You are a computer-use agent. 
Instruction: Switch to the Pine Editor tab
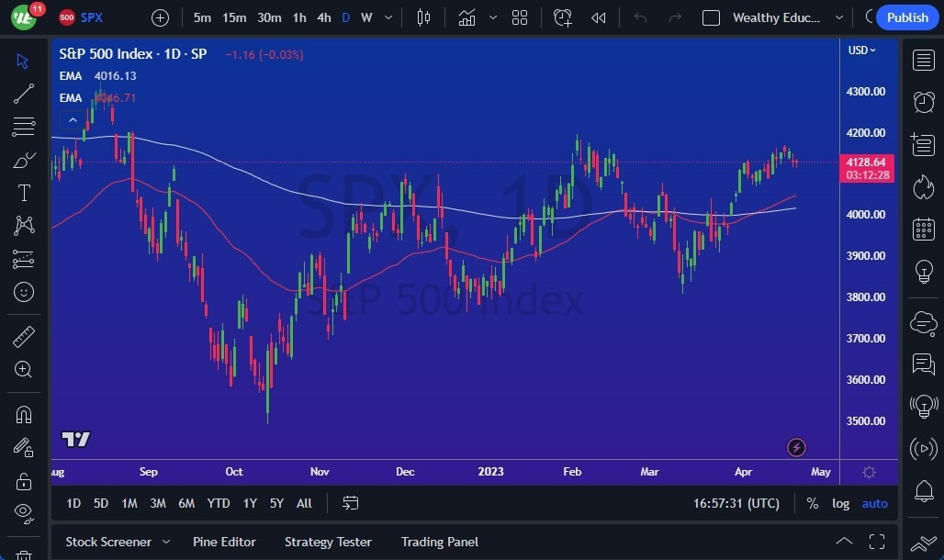pos(224,542)
